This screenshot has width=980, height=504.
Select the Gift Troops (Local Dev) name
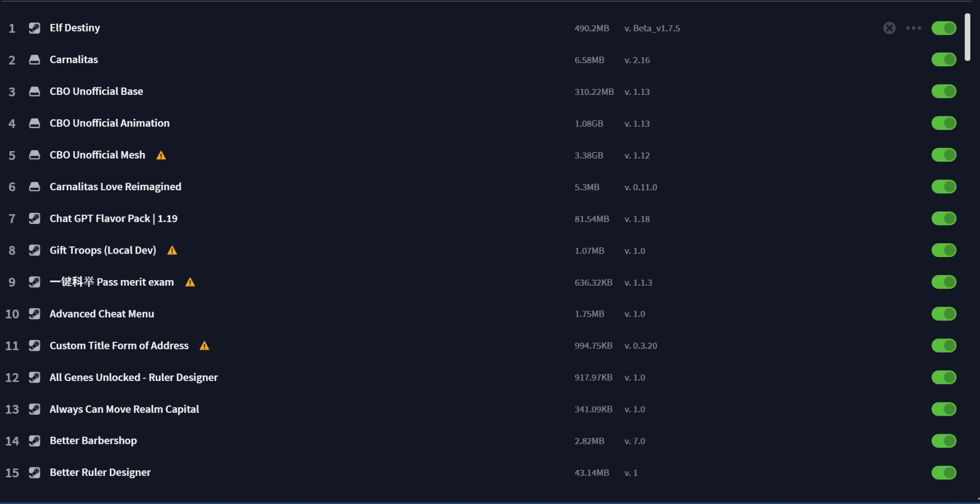tap(103, 250)
